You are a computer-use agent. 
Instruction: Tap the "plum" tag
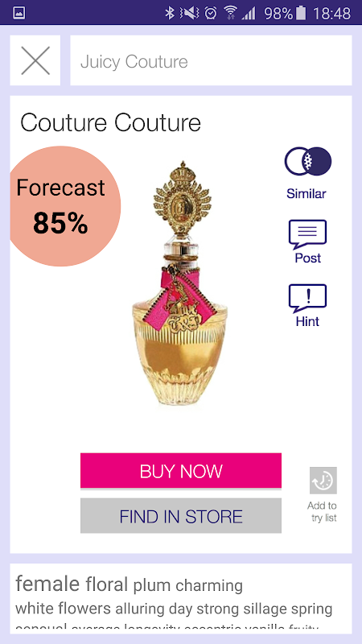coord(152,586)
